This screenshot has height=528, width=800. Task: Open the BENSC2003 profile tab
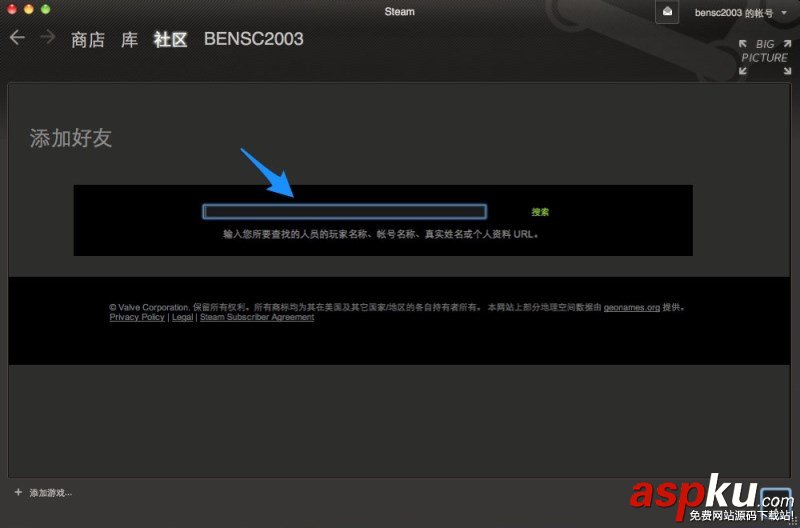click(254, 39)
